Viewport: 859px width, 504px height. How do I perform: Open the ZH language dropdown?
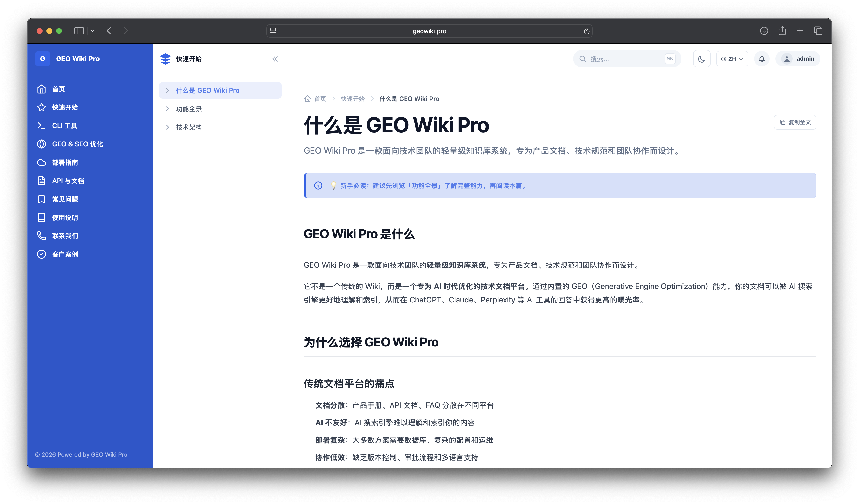(x=732, y=59)
